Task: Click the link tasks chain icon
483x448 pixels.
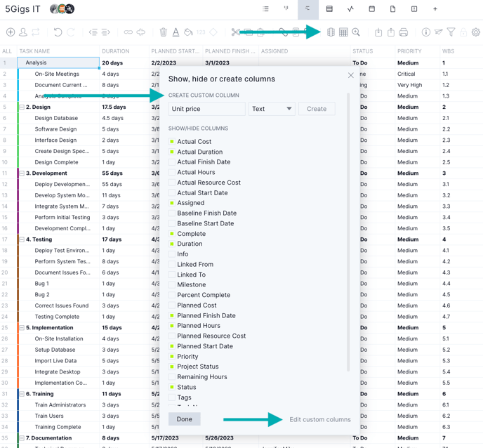Action: pyautogui.click(x=128, y=32)
